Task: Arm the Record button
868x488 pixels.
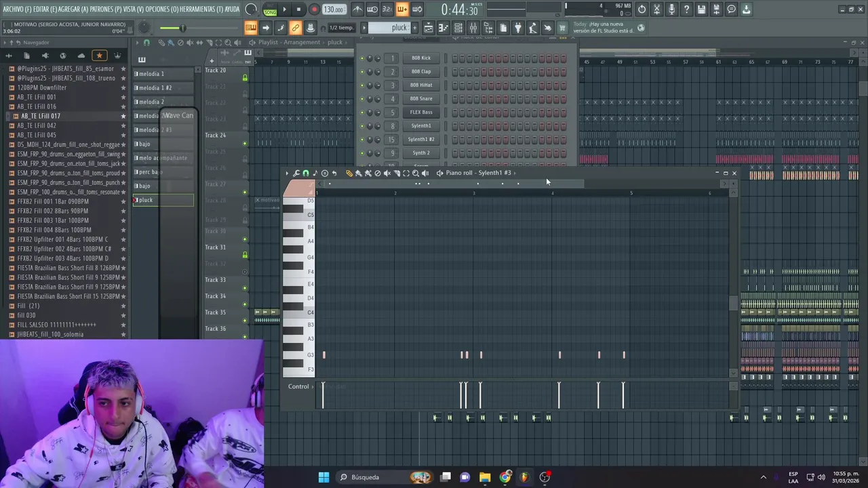Action: tap(314, 9)
